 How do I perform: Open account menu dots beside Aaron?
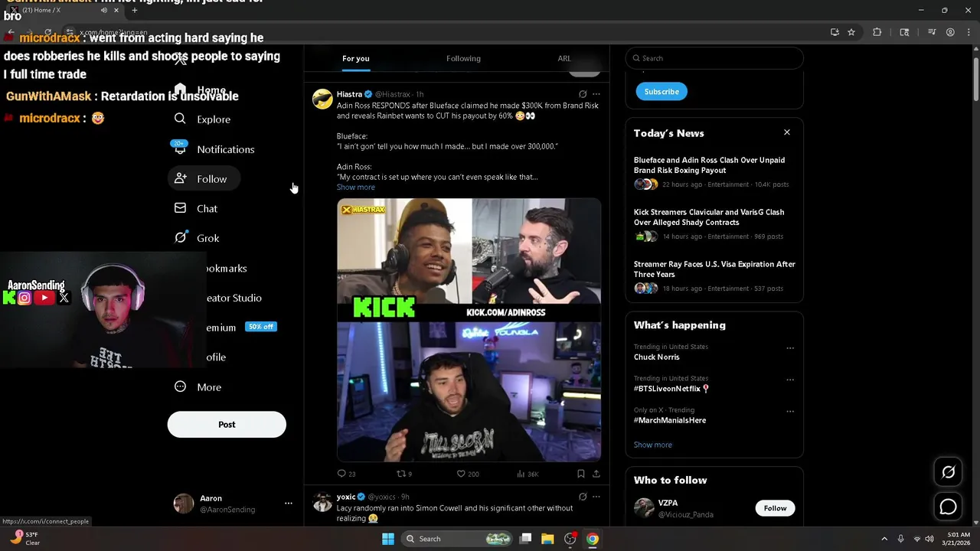(289, 504)
